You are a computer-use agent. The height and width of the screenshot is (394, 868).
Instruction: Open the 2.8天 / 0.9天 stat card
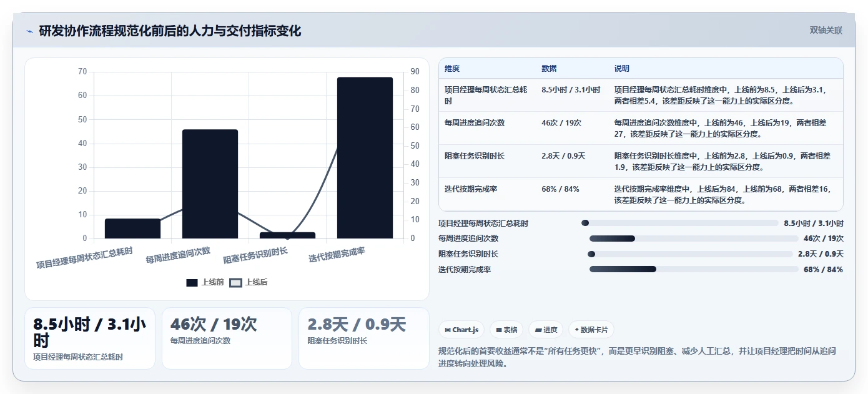[364, 338]
